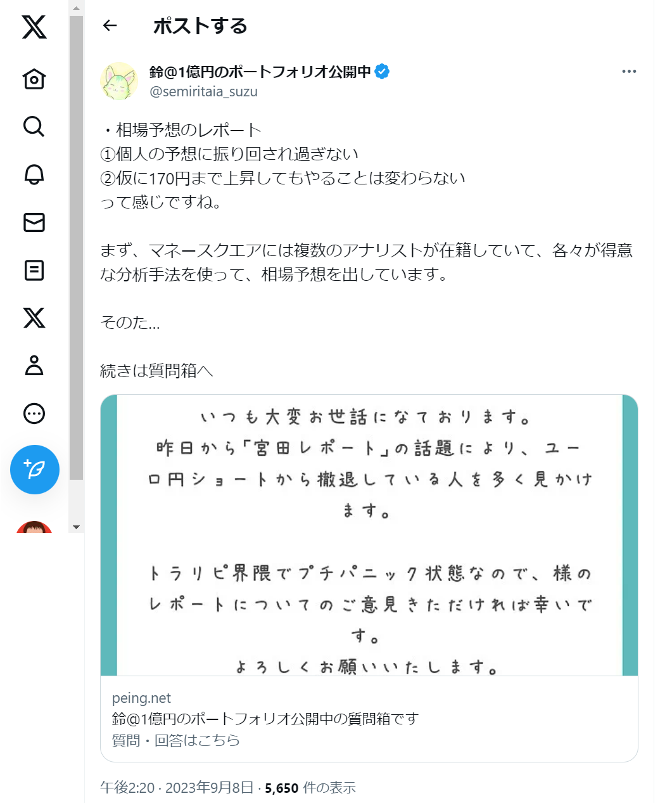Go back with the left arrow

coord(110,25)
